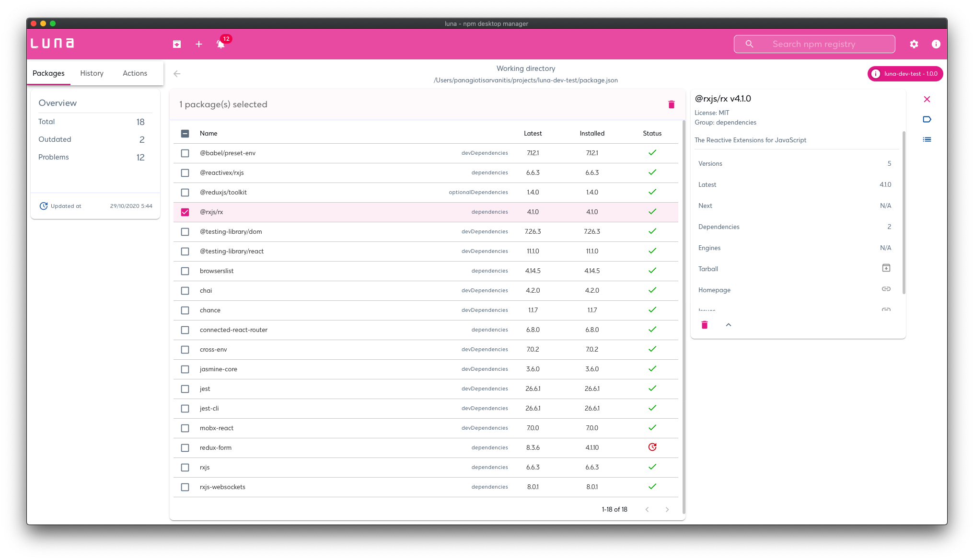The width and height of the screenshot is (974, 560).
Task: Go to the next page of packages
Action: tap(667, 509)
